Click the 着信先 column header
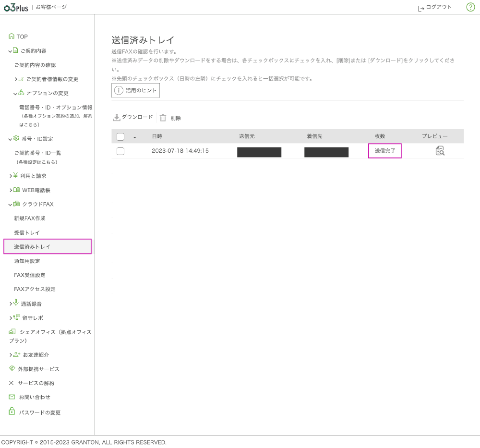The image size is (480, 448). tap(315, 136)
